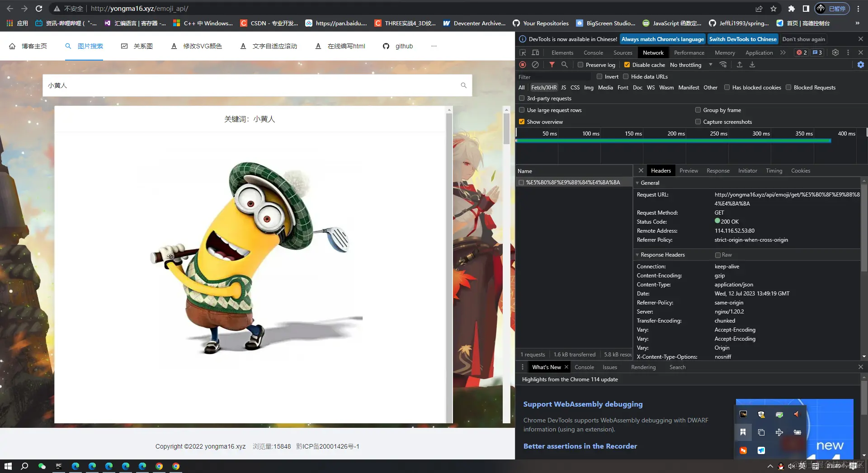868x473 pixels.
Task: Open DevTools settings gear icon
Action: click(835, 52)
